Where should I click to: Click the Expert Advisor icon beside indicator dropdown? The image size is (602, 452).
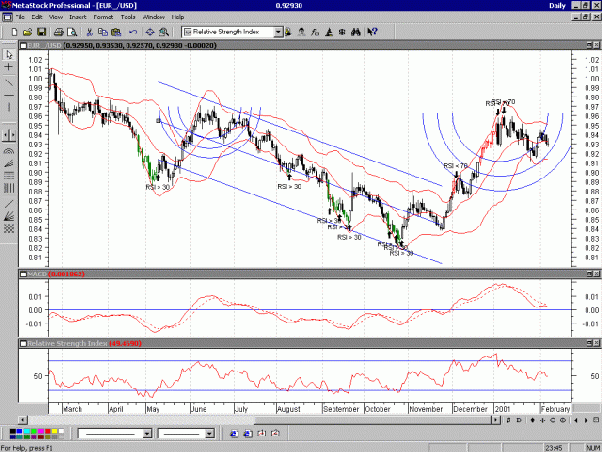point(288,32)
